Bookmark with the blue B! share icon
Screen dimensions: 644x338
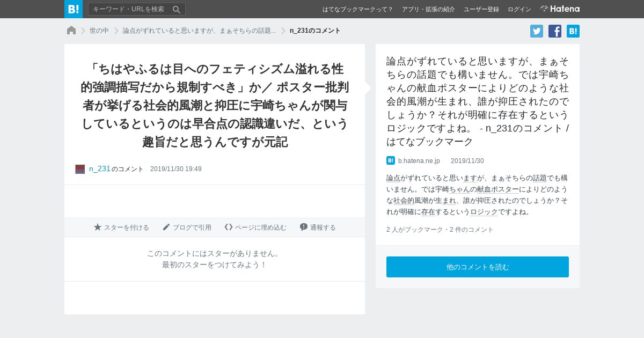coord(573,31)
